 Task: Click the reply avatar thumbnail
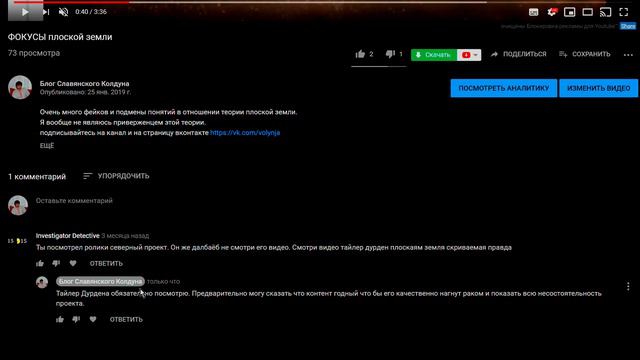pyautogui.click(x=42, y=282)
